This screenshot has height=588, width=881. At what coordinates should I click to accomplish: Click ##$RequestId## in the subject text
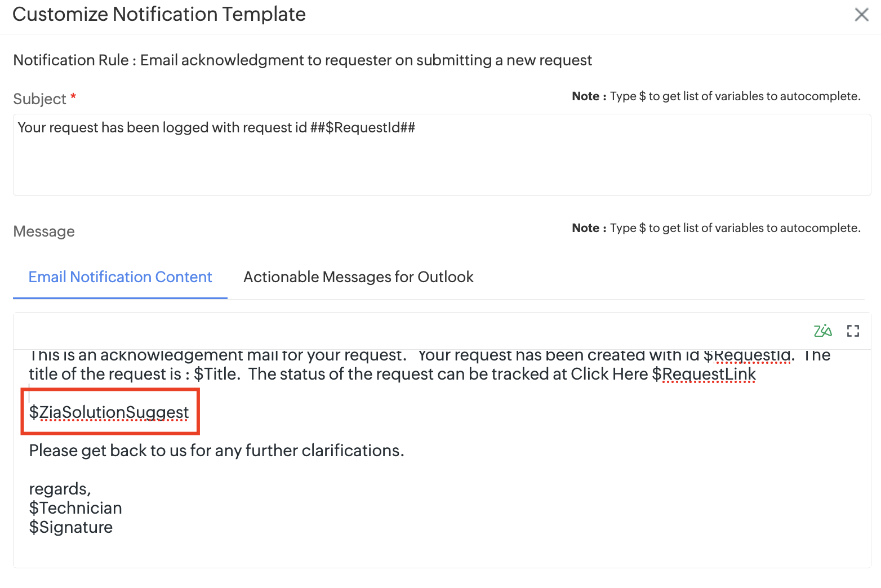click(x=362, y=128)
